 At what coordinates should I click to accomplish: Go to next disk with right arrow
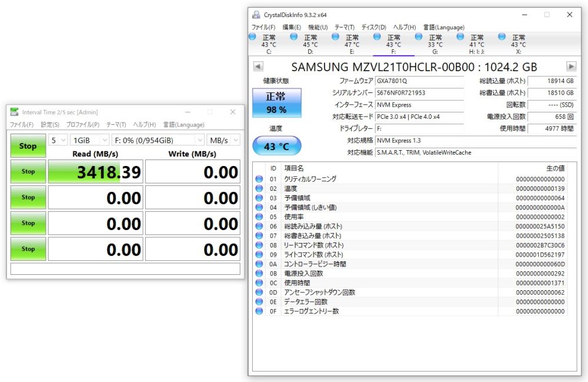571,67
